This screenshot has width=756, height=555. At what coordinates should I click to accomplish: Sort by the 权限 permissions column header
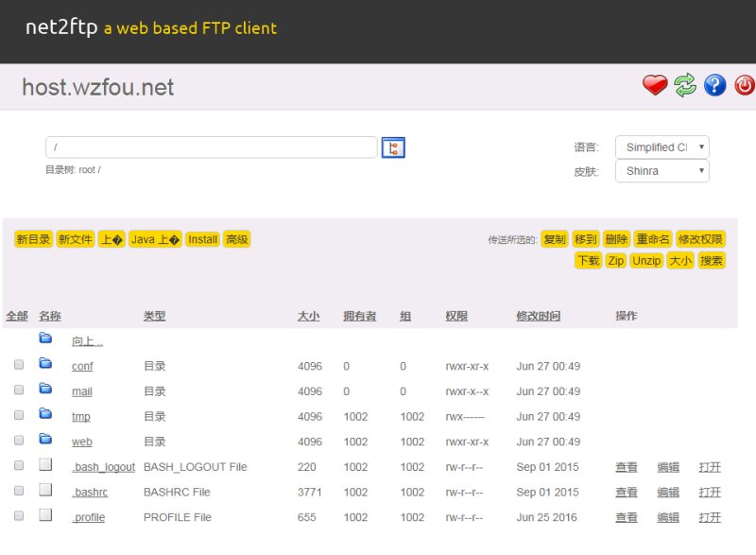pos(456,317)
